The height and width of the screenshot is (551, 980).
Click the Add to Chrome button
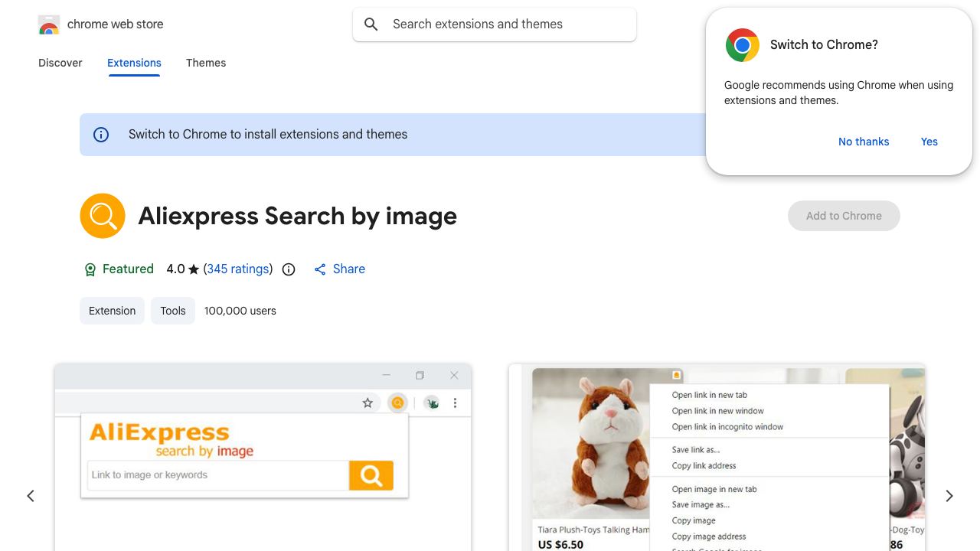click(844, 216)
